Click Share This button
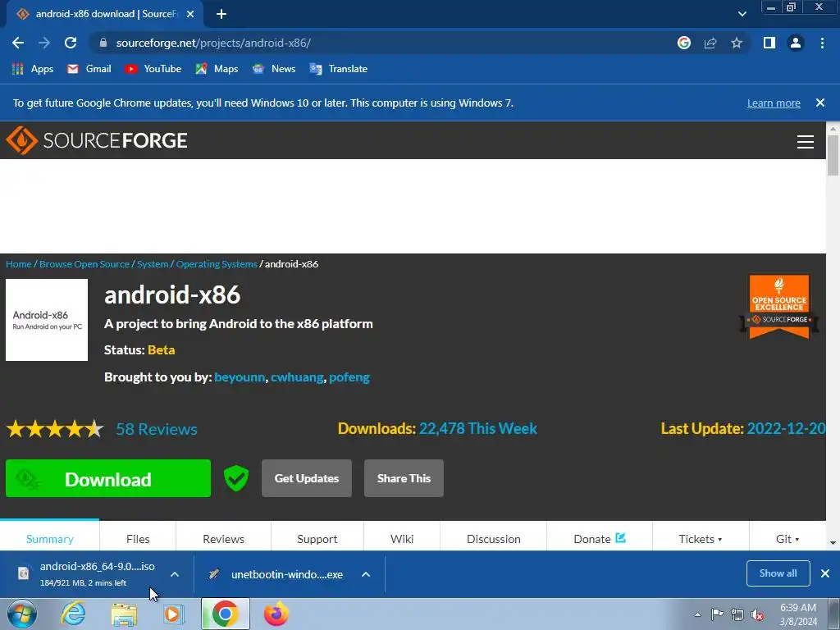The image size is (840, 630). (404, 478)
